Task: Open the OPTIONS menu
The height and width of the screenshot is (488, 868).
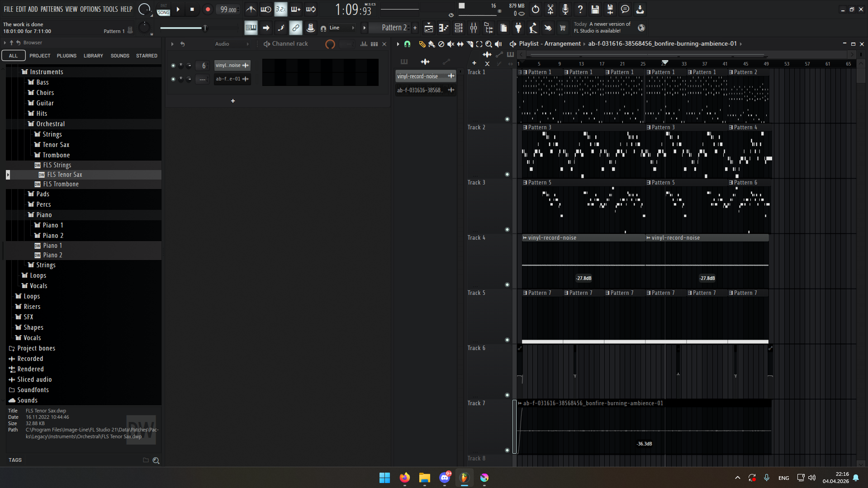Action: point(90,9)
